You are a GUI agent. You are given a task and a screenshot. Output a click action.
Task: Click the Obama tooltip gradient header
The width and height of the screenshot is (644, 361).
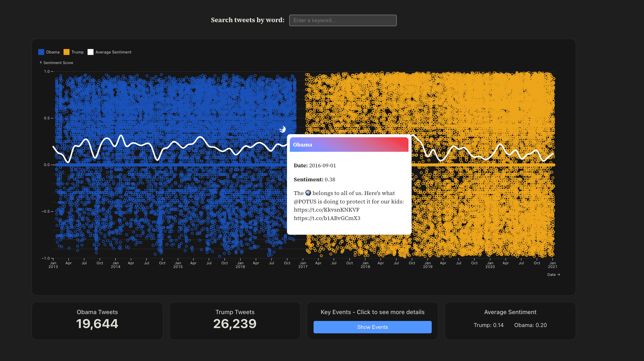click(x=349, y=145)
